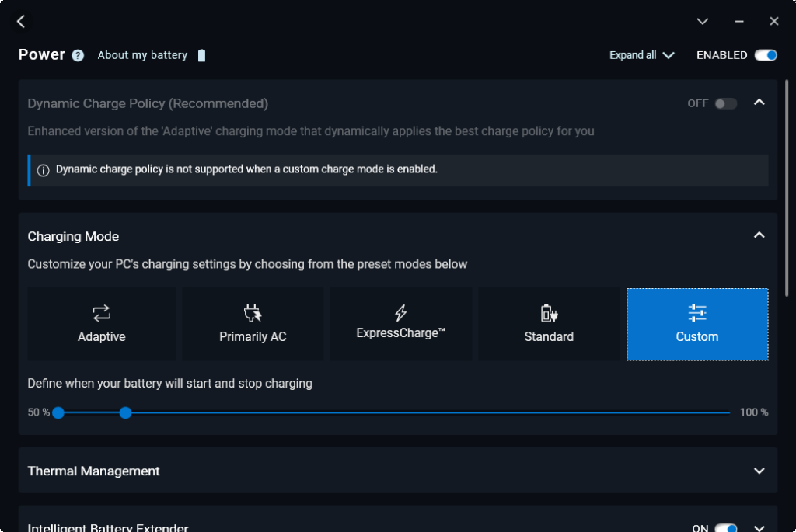
Task: Expand the Thermal Management section
Action: (x=759, y=471)
